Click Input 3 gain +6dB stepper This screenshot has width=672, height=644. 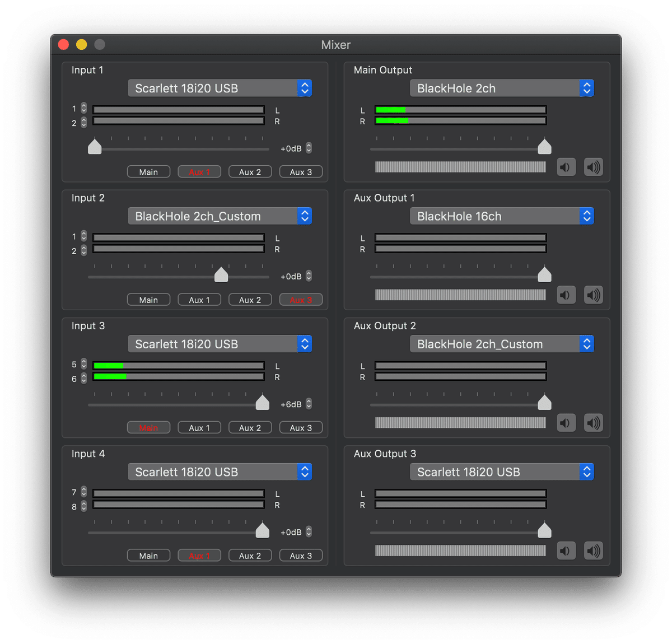309,404
